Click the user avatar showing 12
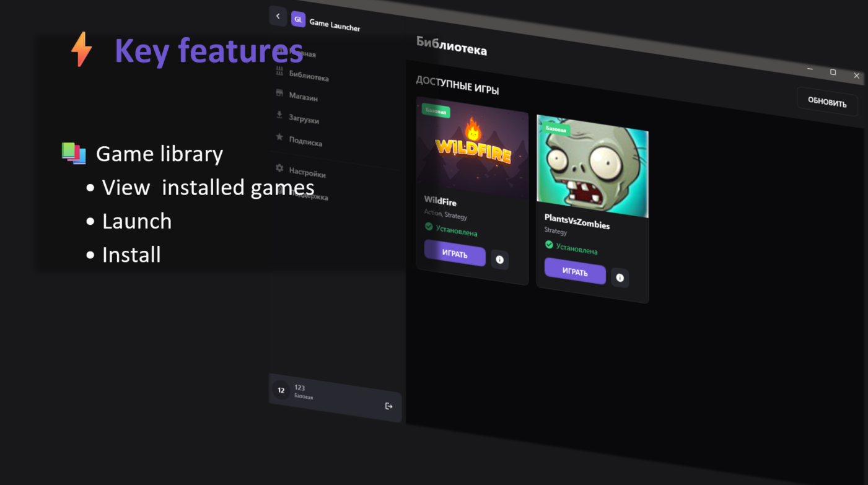The width and height of the screenshot is (868, 485). (281, 390)
